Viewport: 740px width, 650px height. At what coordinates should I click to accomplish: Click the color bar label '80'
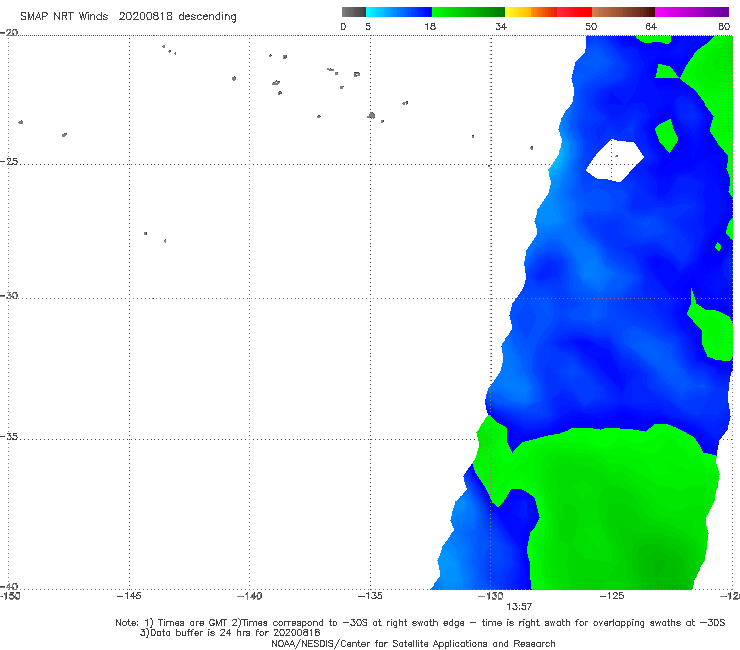pos(724,27)
